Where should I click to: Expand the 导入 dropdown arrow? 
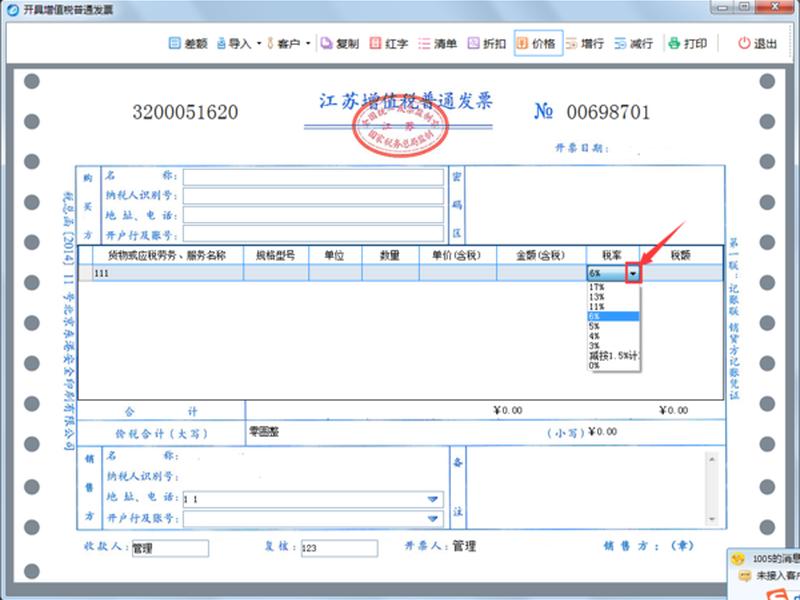point(258,43)
